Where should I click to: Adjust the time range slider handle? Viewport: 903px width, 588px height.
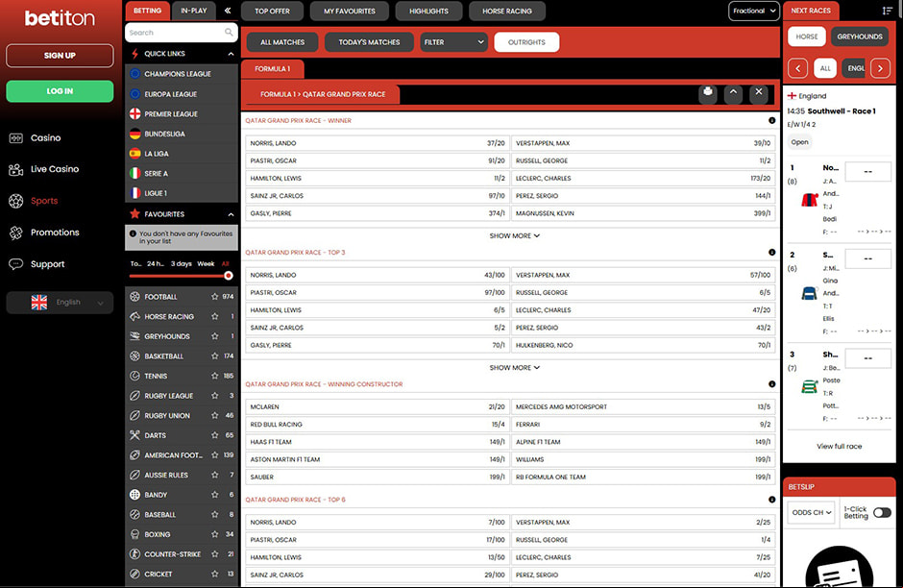(229, 276)
